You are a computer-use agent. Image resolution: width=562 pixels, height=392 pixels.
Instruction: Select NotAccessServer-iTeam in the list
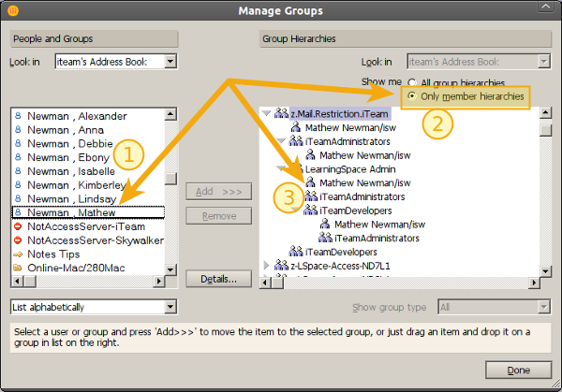click(x=86, y=226)
